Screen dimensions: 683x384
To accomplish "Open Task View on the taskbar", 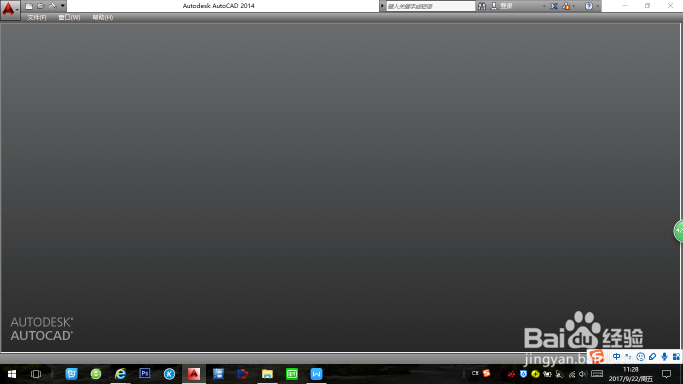I will (36, 374).
